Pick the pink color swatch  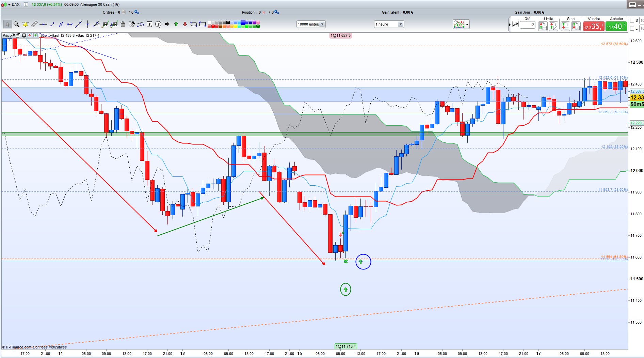[x=258, y=22]
